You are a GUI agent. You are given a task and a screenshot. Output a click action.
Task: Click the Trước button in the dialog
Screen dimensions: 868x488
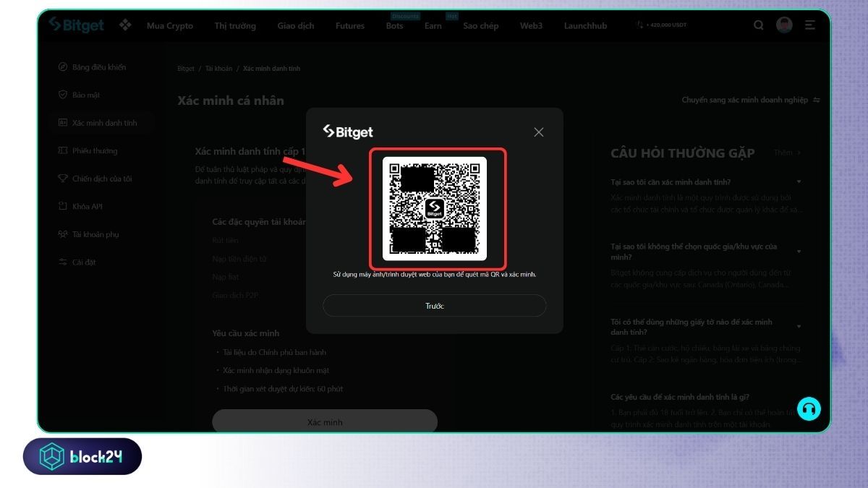434,306
